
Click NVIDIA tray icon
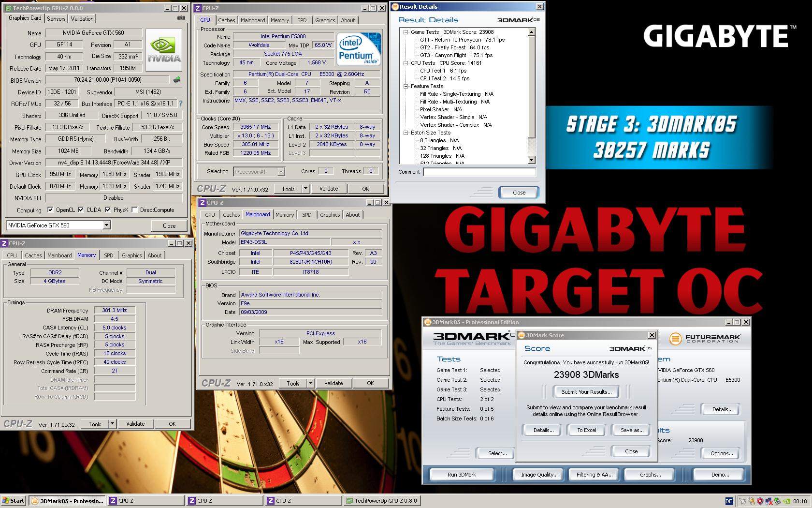(786, 501)
